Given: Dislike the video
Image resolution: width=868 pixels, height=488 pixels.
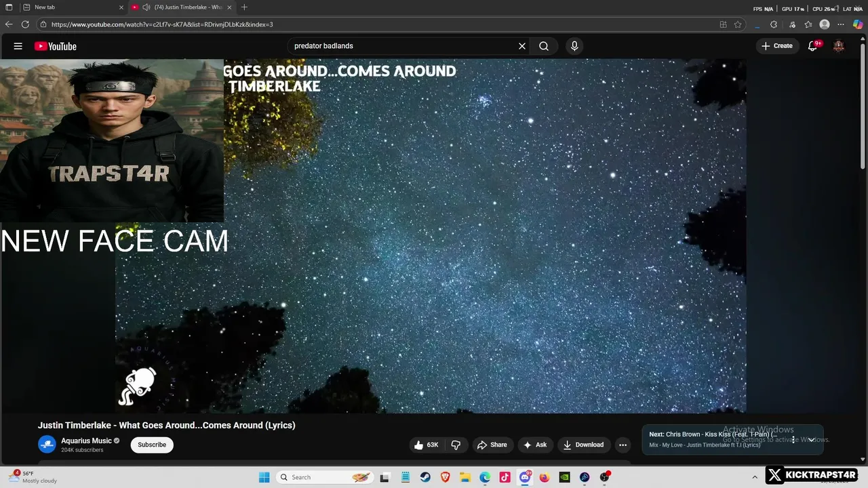Looking at the screenshot, I should coord(456,445).
